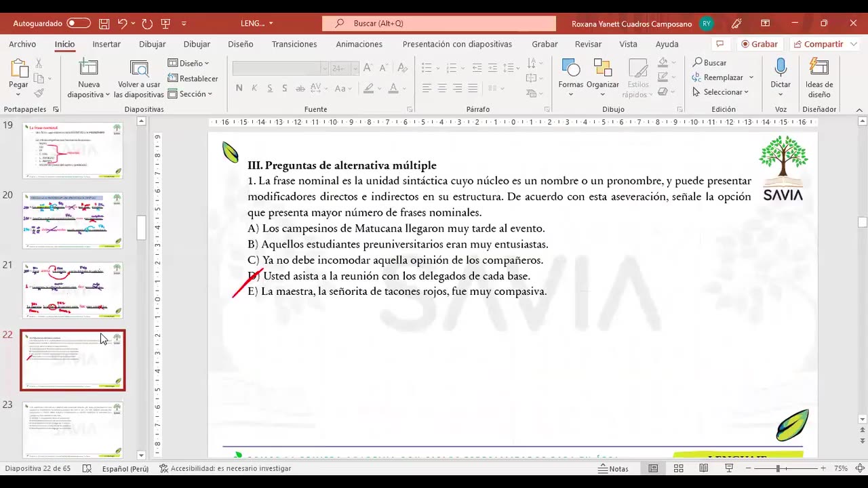Image resolution: width=868 pixels, height=488 pixels.
Task: Click the Notas button in status bar
Action: [x=613, y=468]
